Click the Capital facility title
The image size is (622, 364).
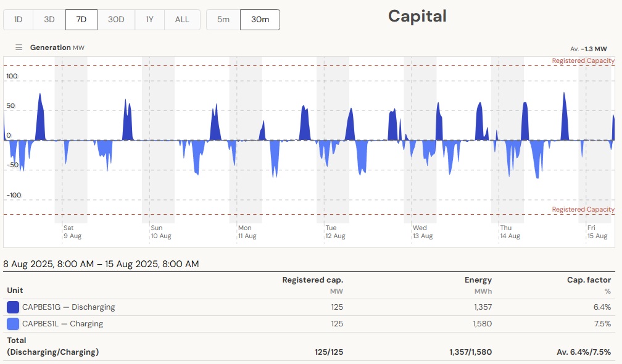[x=417, y=16]
